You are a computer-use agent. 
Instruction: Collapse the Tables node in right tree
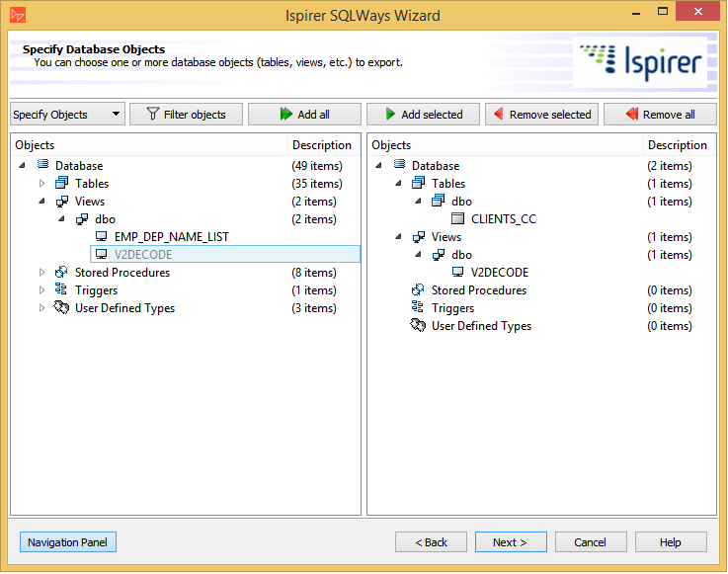coord(399,184)
